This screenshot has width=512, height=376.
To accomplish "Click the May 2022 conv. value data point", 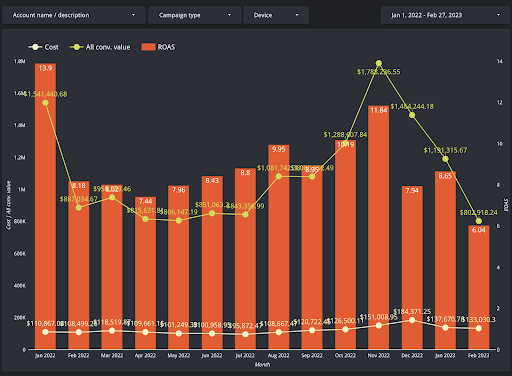I will [179, 220].
